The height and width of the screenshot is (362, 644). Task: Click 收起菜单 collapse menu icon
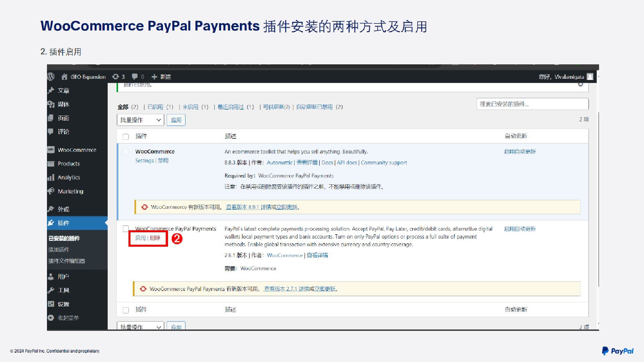[x=51, y=318]
